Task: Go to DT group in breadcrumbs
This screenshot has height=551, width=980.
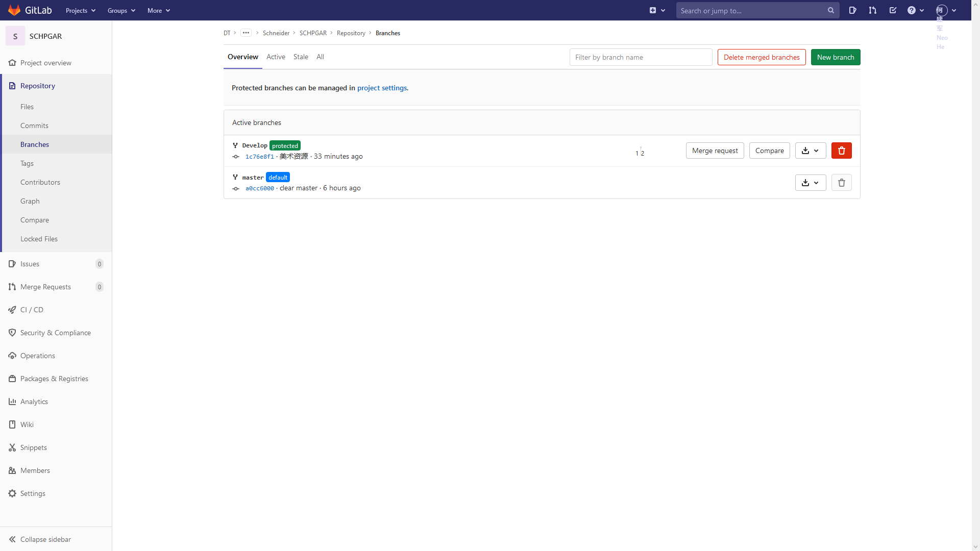Action: (x=227, y=33)
